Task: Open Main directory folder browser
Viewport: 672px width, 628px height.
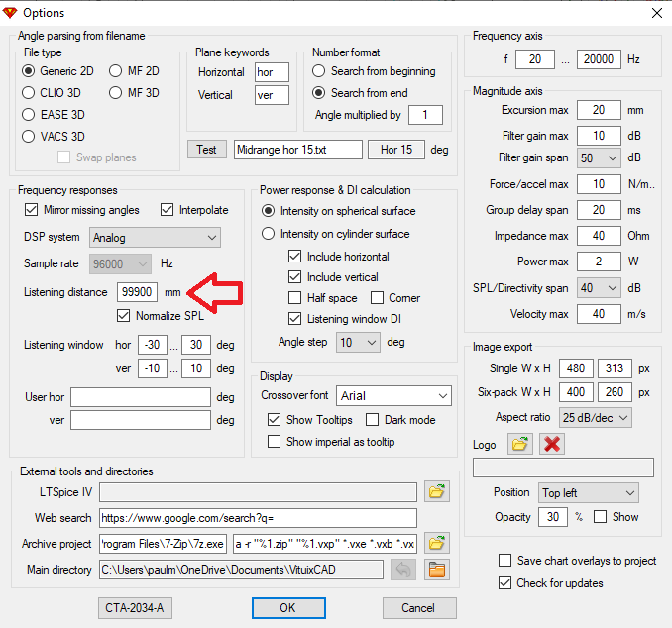Action: click(437, 570)
